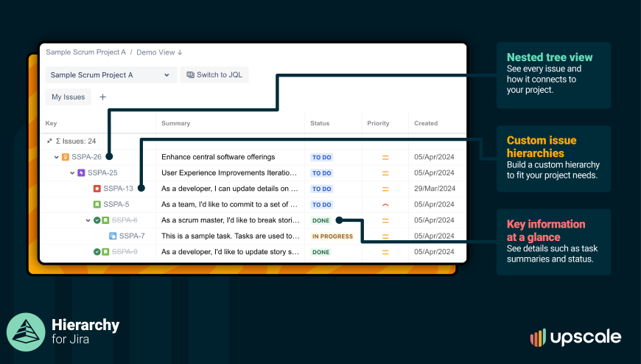Click Sample Scrum Project A breadcrumb link

[86, 52]
